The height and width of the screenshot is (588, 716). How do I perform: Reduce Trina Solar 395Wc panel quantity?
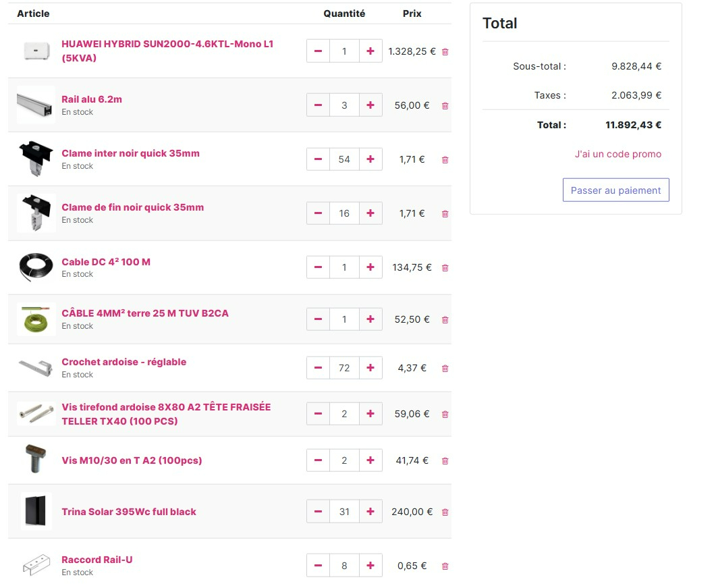point(319,512)
